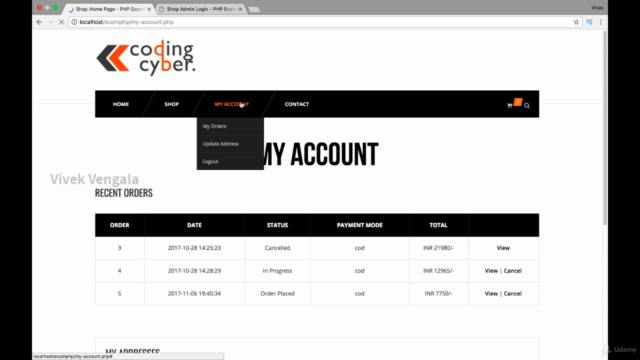Click the TOTAL column header
This screenshot has height=360, width=640.
(438, 225)
